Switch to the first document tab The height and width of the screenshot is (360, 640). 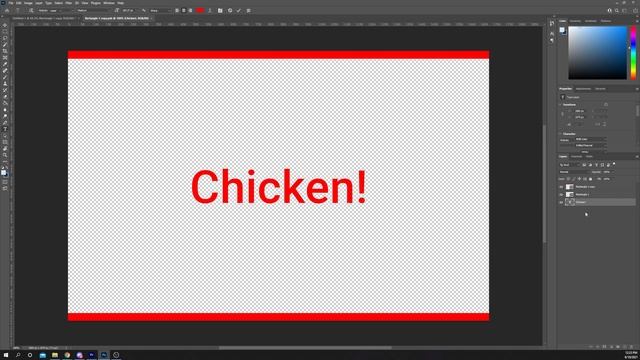[x=44, y=18]
